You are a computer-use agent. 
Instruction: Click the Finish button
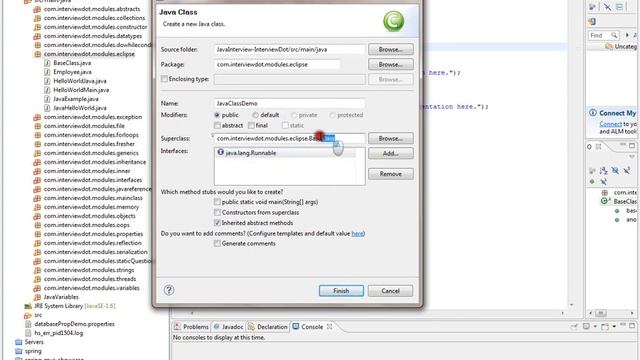coord(341,291)
